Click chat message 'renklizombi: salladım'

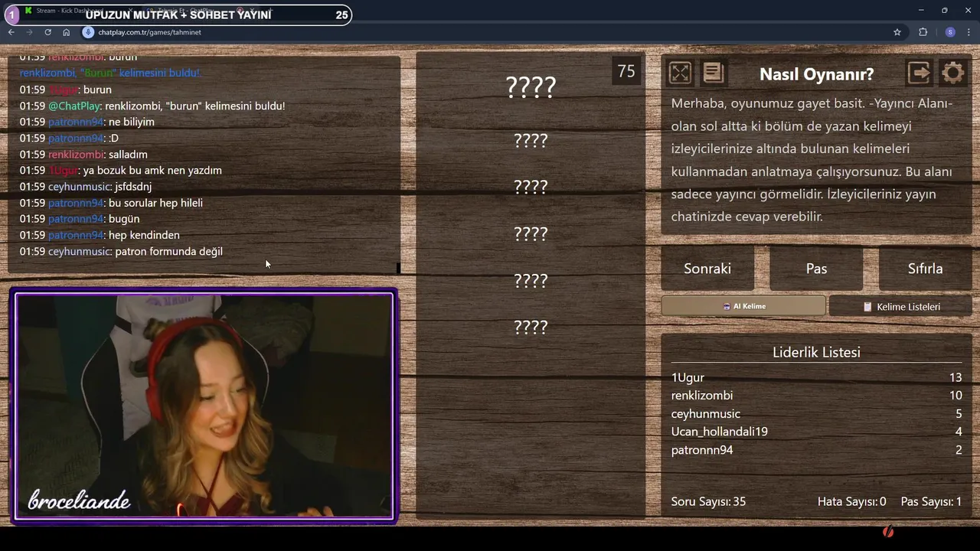[x=83, y=155]
